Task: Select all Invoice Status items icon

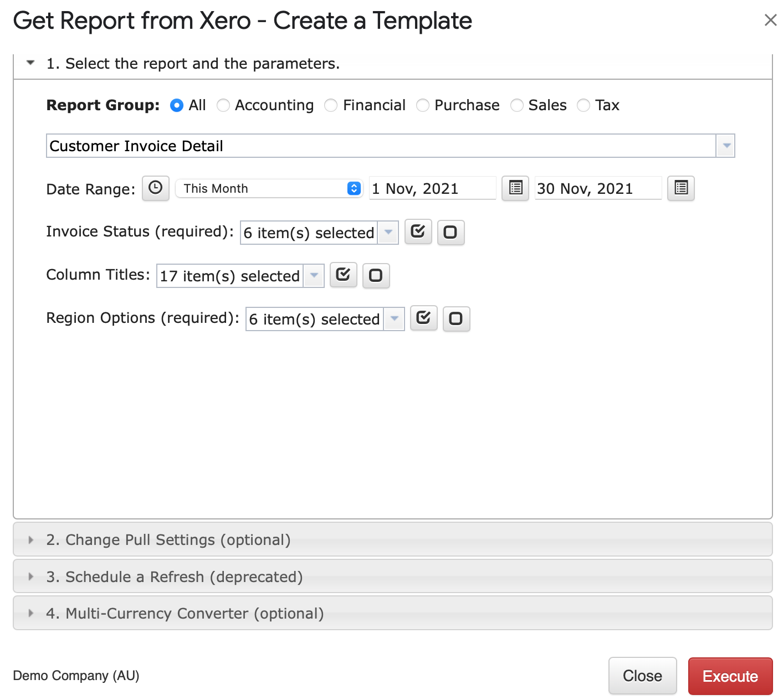Action: point(418,231)
